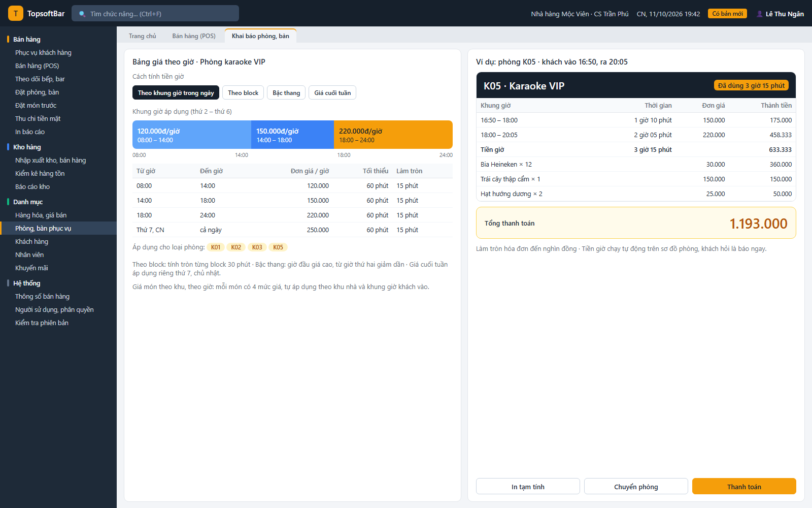Collapse the Kho hàng sidebar section

coord(27,147)
